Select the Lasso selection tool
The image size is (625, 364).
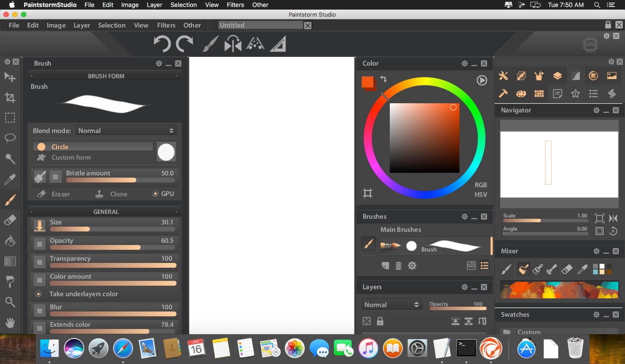tap(10, 138)
